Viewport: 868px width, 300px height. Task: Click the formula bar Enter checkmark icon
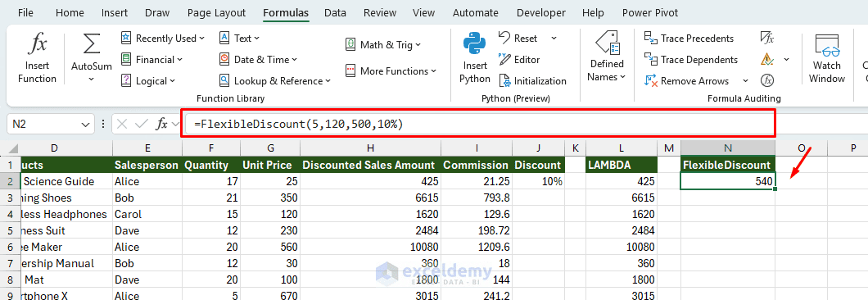coord(142,125)
